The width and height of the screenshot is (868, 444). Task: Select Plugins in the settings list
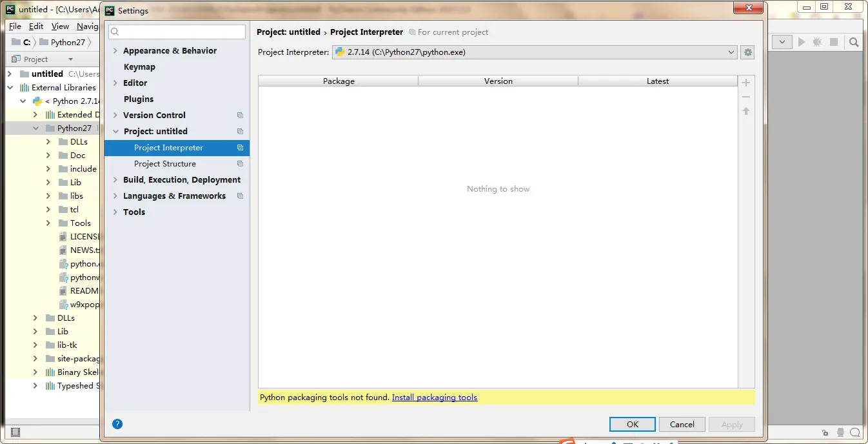click(139, 99)
